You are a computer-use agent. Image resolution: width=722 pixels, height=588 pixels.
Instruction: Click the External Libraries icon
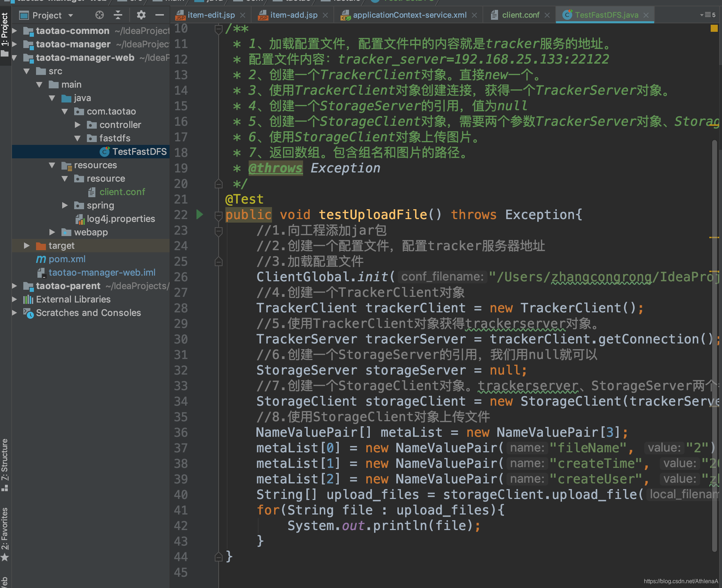(x=28, y=300)
